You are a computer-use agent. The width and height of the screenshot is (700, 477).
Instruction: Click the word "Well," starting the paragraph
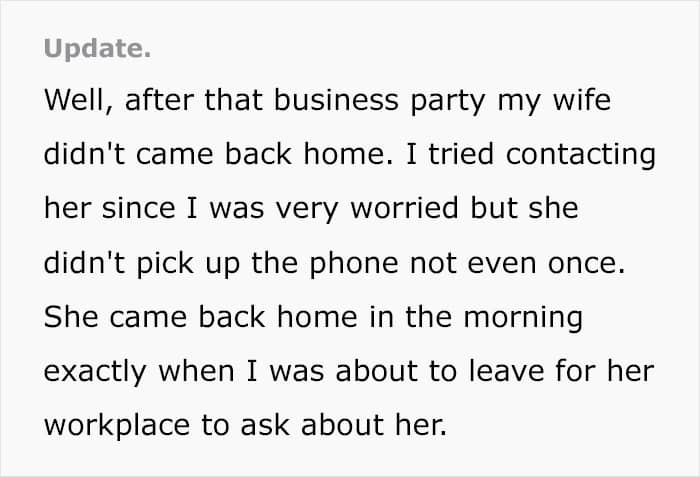click(x=78, y=100)
